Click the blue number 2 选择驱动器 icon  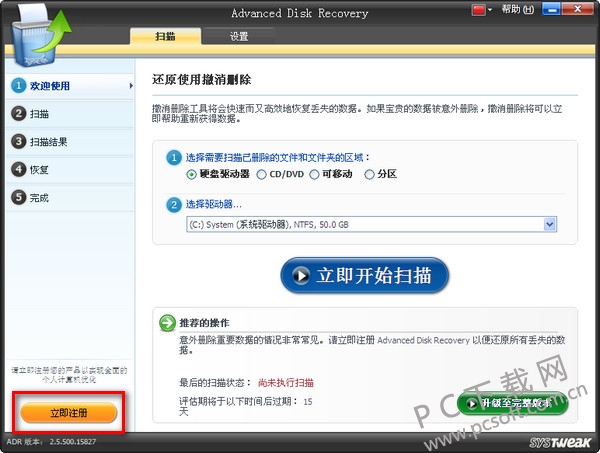coord(174,204)
